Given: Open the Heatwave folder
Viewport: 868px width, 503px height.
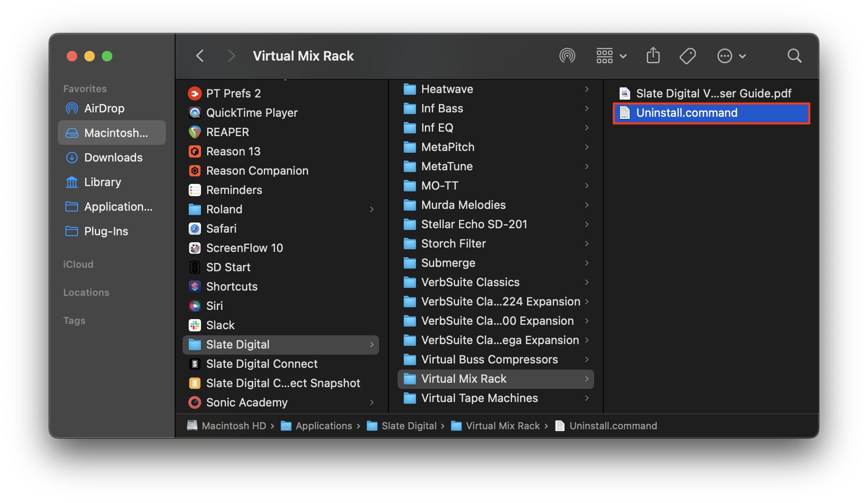Looking at the screenshot, I should point(496,89).
